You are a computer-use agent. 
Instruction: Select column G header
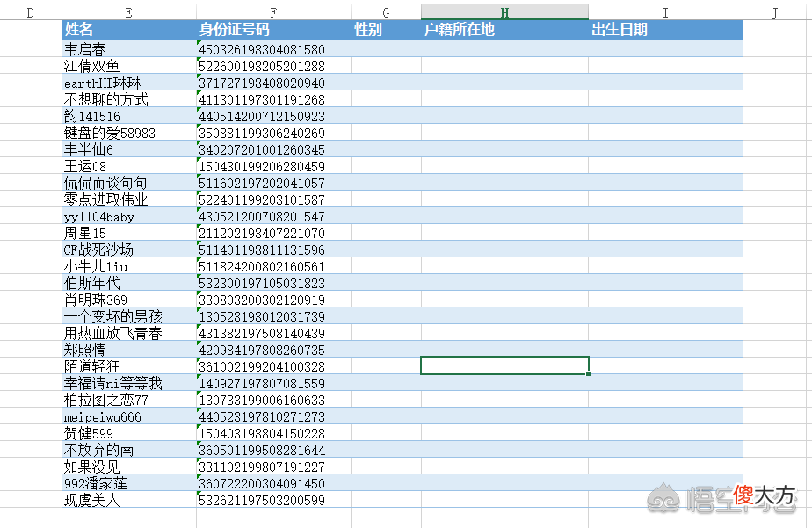[x=386, y=12]
